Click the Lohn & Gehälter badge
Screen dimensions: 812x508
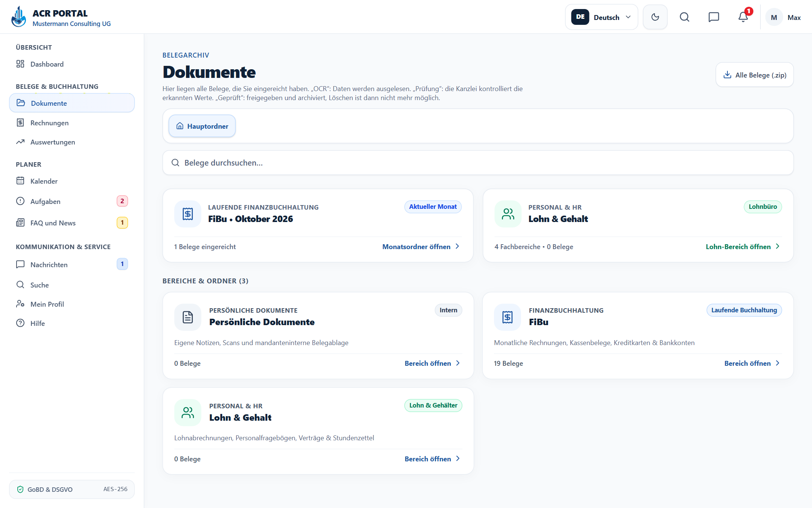pyautogui.click(x=433, y=405)
